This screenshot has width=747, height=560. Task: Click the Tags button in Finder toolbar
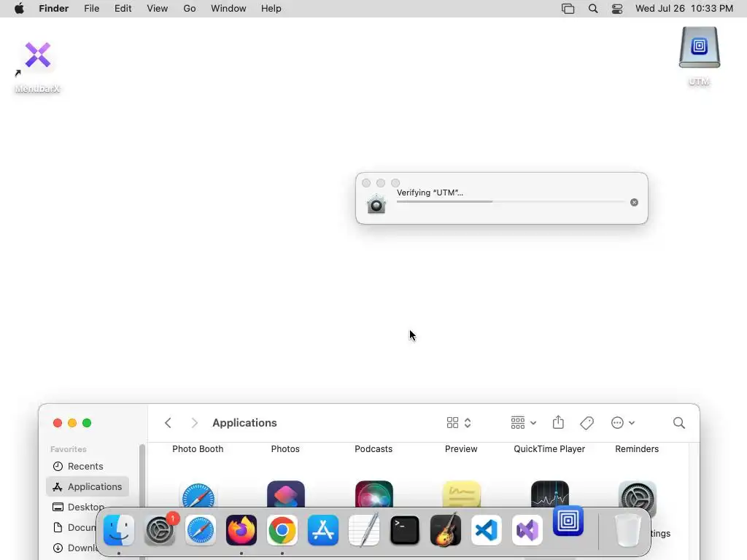pyautogui.click(x=587, y=423)
